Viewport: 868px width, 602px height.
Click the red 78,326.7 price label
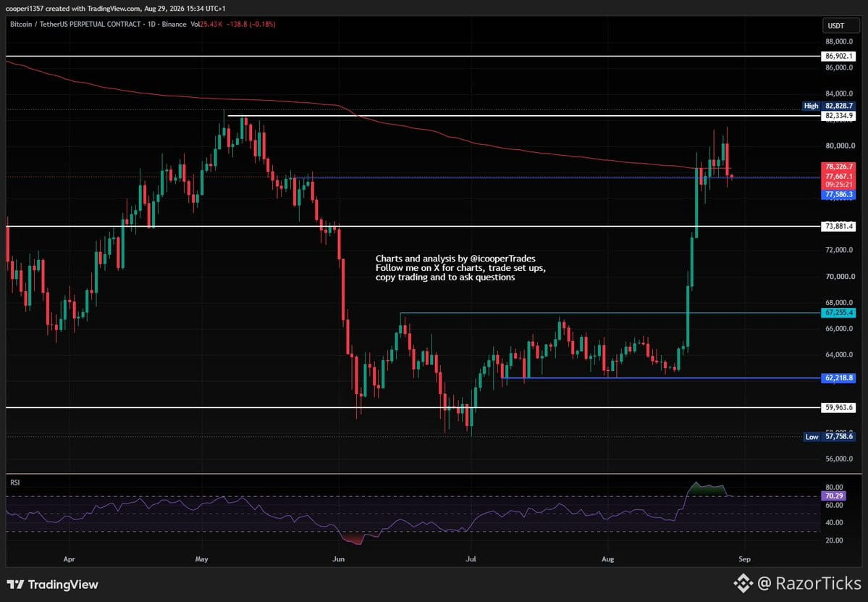[838, 166]
